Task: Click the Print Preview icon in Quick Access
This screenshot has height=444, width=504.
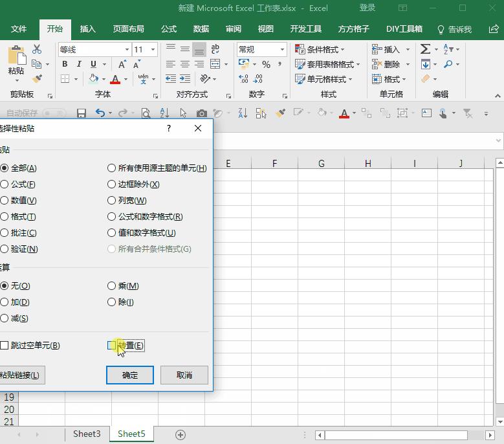Action: 146,113
